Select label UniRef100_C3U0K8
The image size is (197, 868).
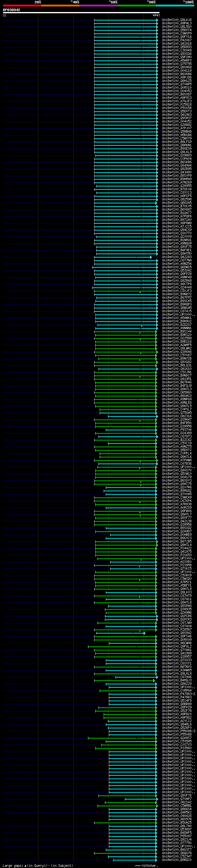(x=176, y=50)
